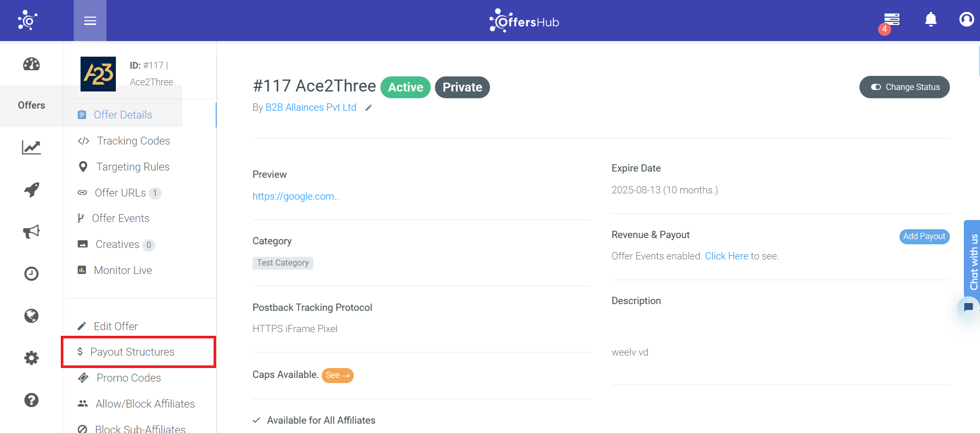
Task: Click the rocket icon in left sidebar
Action: pyautogui.click(x=31, y=190)
